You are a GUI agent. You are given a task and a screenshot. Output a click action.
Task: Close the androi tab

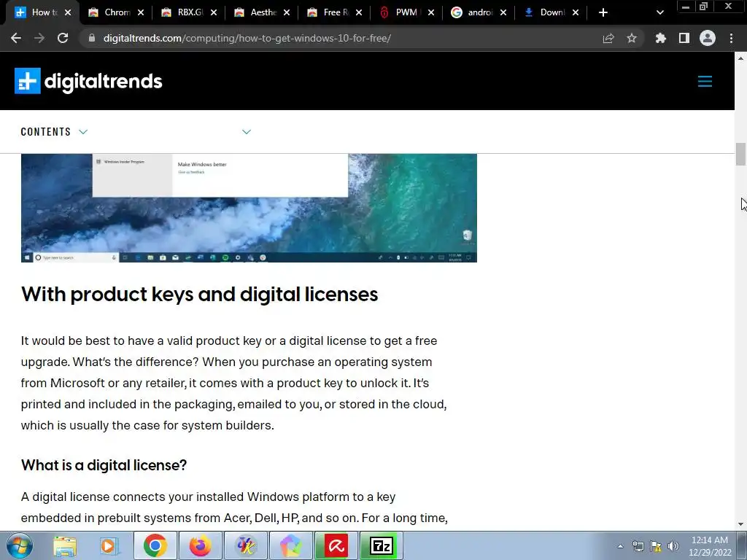[503, 12]
